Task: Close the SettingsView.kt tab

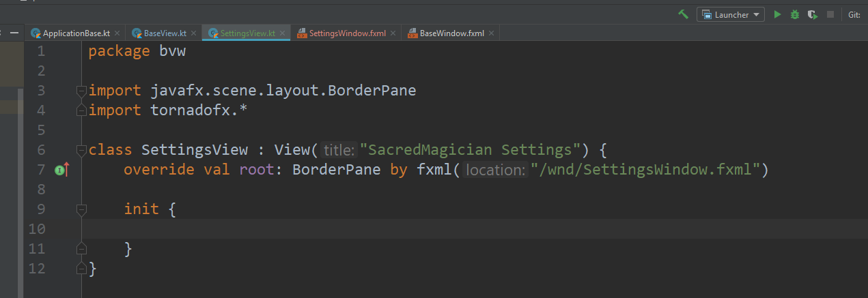Action: pyautogui.click(x=283, y=33)
